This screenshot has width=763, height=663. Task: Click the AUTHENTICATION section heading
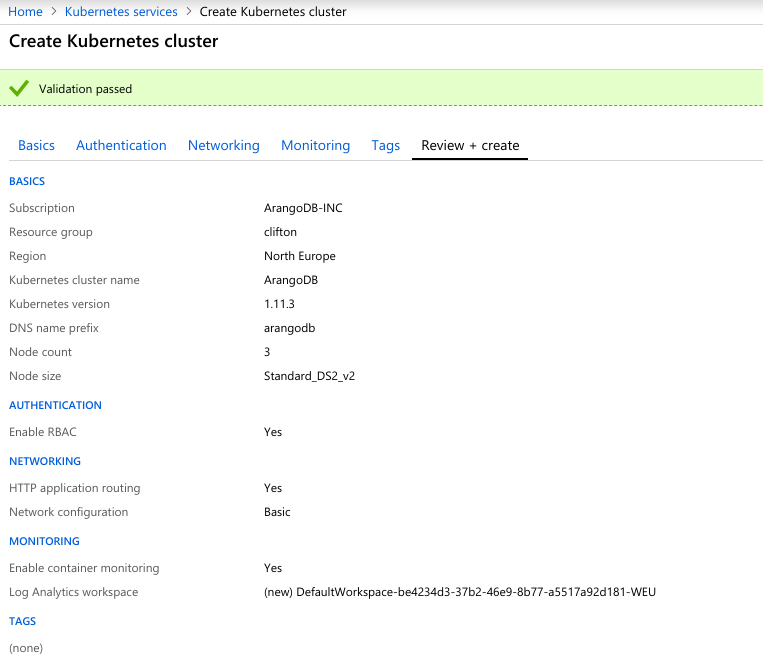click(x=55, y=405)
